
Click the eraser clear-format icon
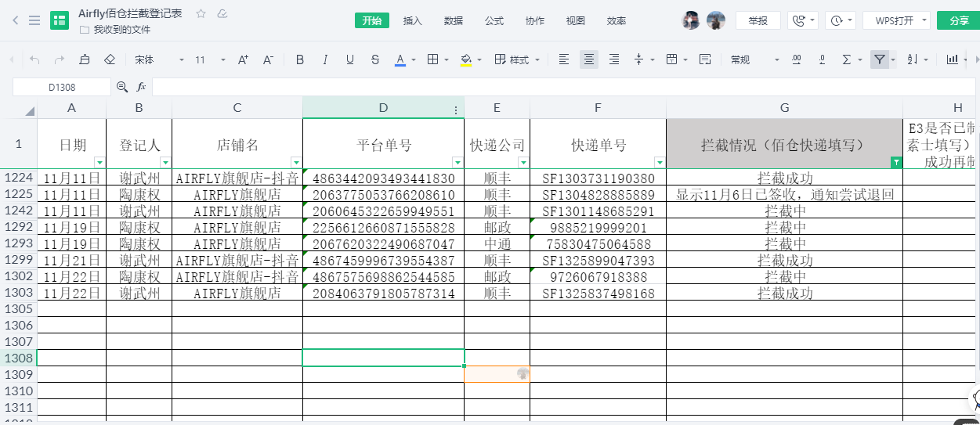(110, 59)
